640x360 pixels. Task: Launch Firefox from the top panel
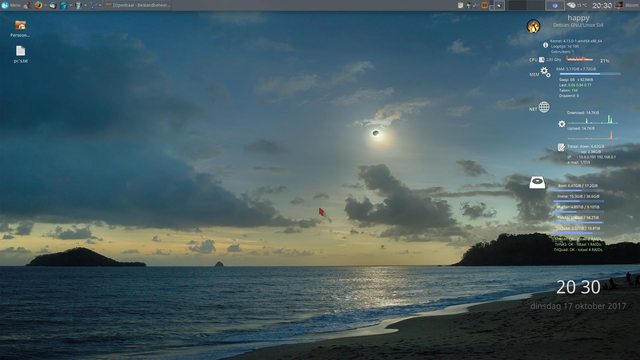pyautogui.click(x=38, y=5)
